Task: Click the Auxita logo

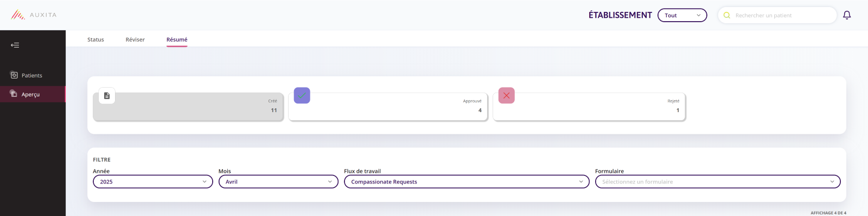Action: click(34, 15)
